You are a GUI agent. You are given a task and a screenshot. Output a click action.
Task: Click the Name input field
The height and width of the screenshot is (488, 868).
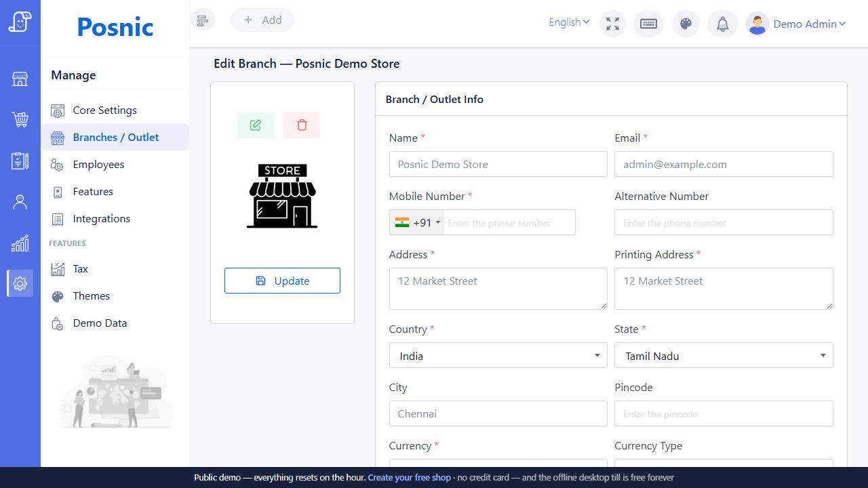(498, 164)
